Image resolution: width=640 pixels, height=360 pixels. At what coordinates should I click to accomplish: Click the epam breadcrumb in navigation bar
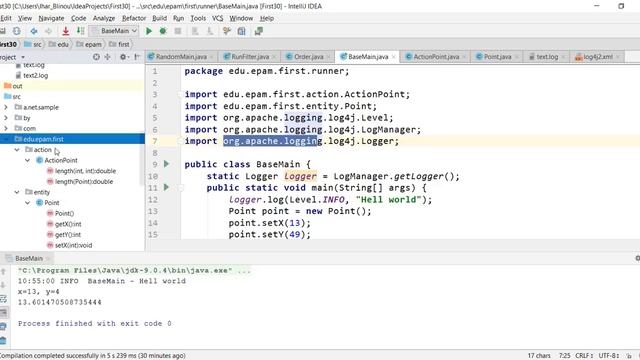89,44
